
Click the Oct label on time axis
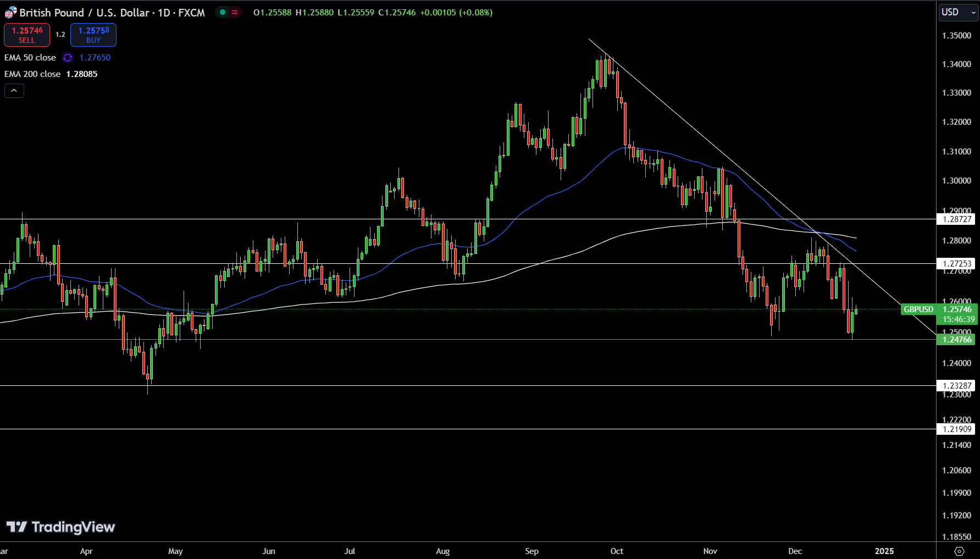[x=617, y=551]
